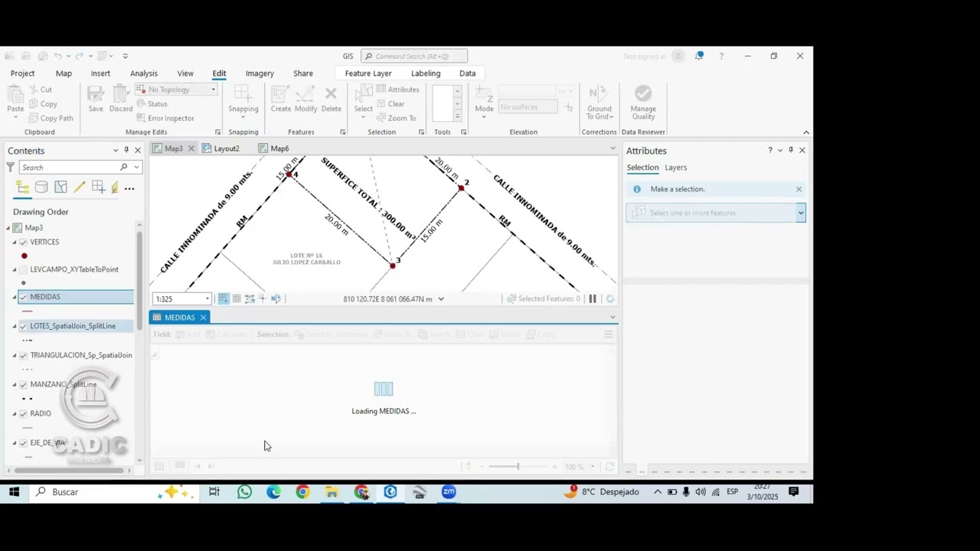This screenshot has width=980, height=551.
Task: Toggle VERTICES layer visibility checkbox
Action: pyautogui.click(x=23, y=242)
